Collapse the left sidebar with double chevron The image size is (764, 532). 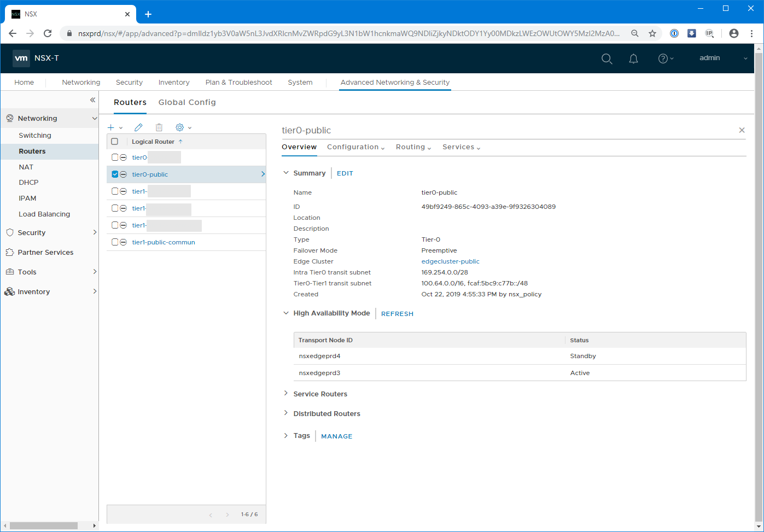(92, 100)
